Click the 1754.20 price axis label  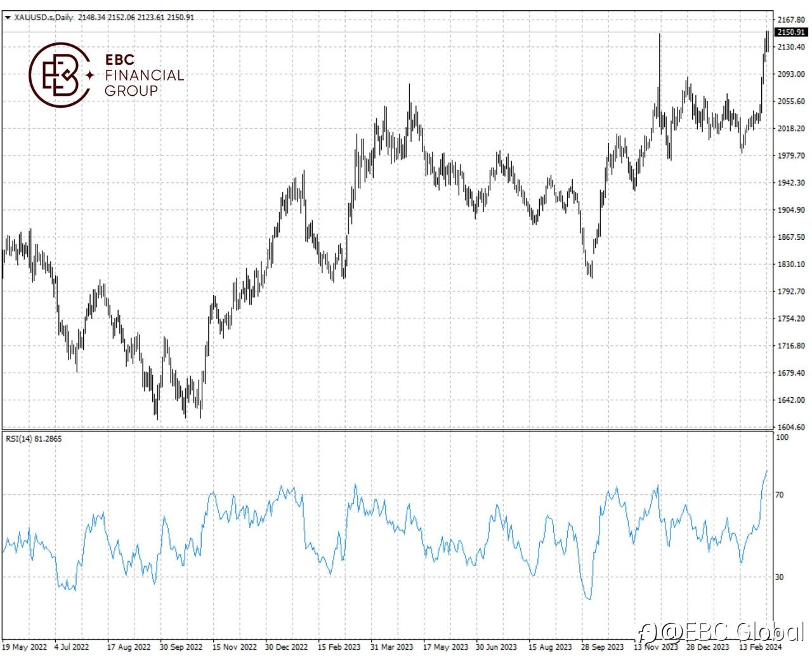791,319
